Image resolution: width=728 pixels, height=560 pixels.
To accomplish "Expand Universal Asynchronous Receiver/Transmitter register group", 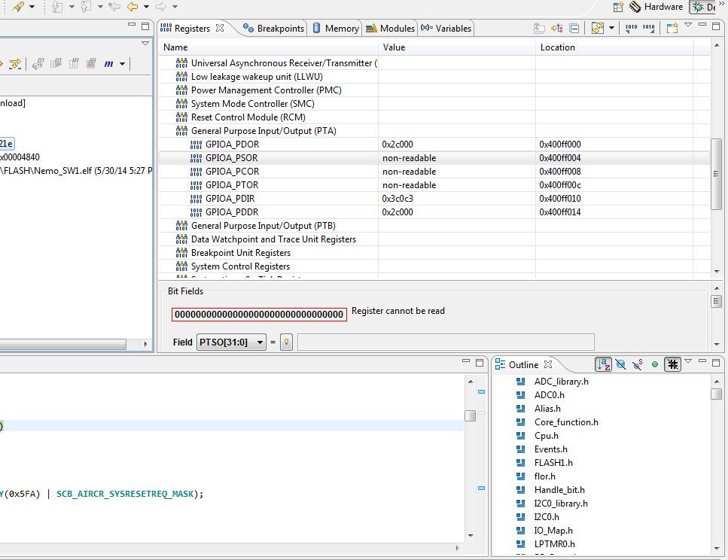I will (x=277, y=63).
